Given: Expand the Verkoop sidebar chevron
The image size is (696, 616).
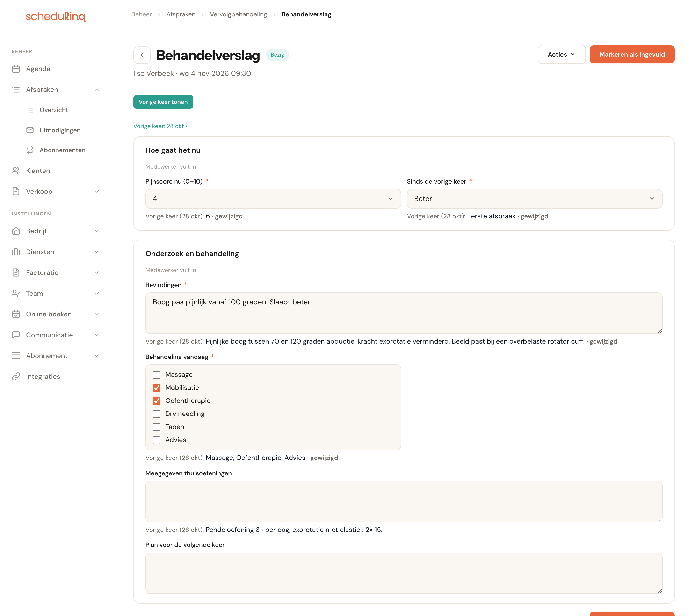Looking at the screenshot, I should pos(97,192).
